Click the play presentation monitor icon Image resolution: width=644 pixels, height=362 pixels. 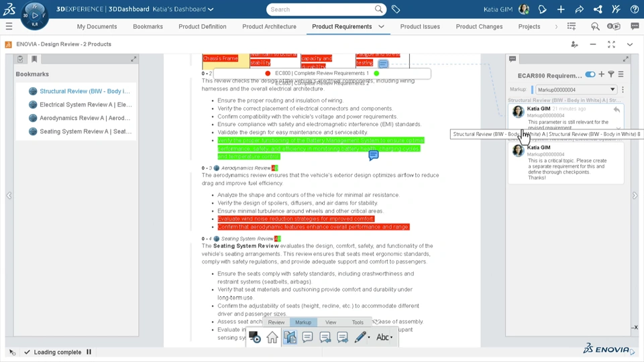255,337
